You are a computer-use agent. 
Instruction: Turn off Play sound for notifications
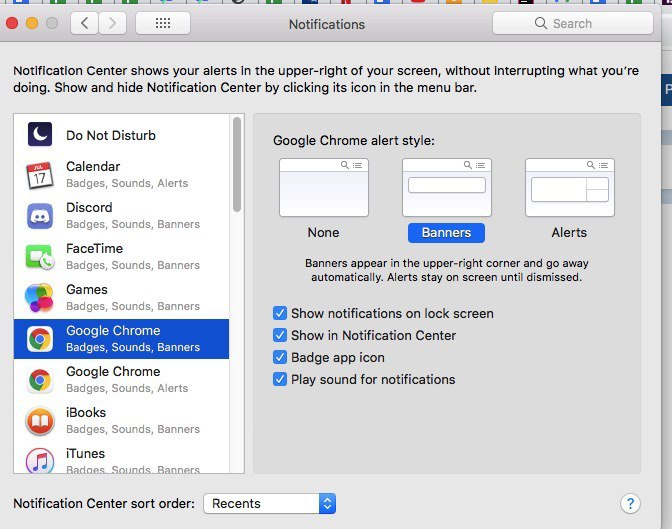(280, 380)
